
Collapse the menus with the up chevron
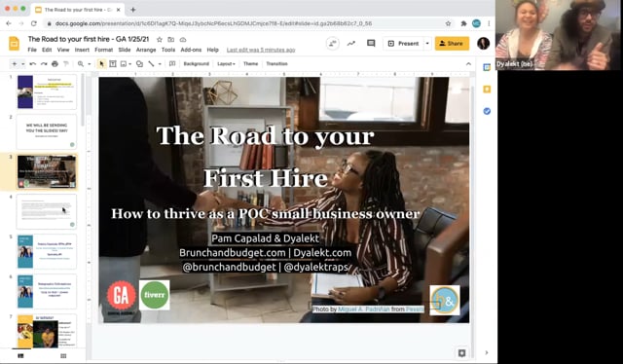point(468,64)
